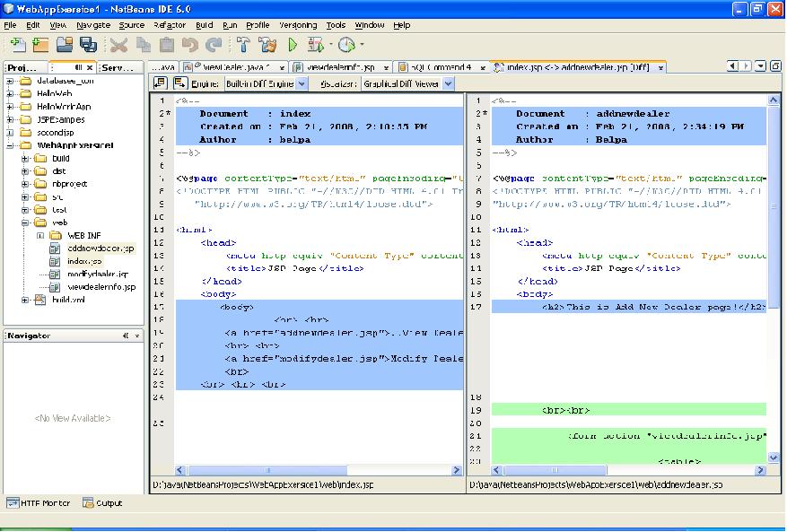Click the left diff pane horizontal scrollbar thumb
Viewport: 787px width, 532px height.
267,470
